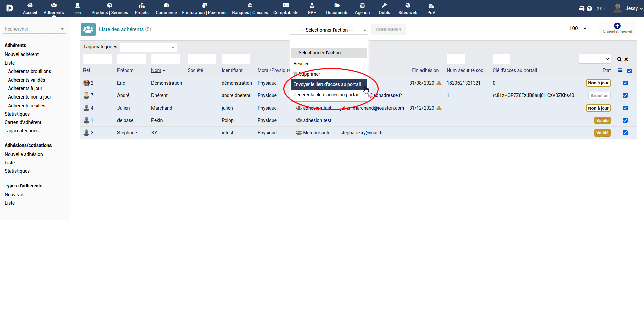This screenshot has height=312, width=644.
Task: Click the Nouvel adhérent plus icon
Action: pyautogui.click(x=617, y=26)
